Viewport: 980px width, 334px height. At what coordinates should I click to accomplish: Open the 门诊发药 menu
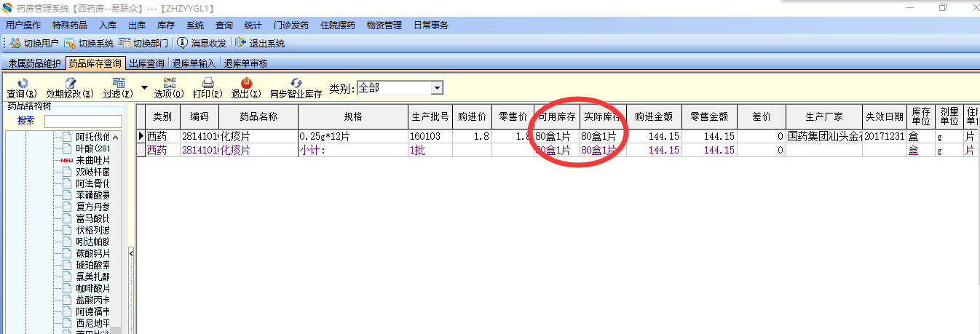291,25
